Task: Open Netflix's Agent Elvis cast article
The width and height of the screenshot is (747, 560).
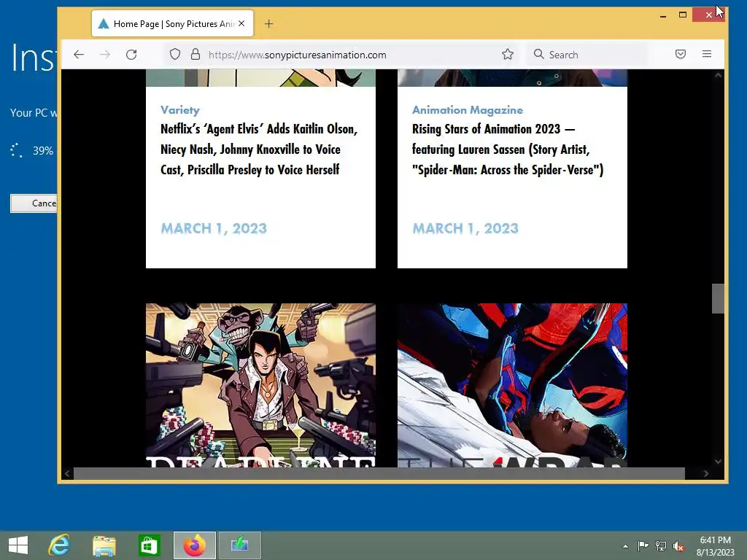Action: (x=259, y=149)
